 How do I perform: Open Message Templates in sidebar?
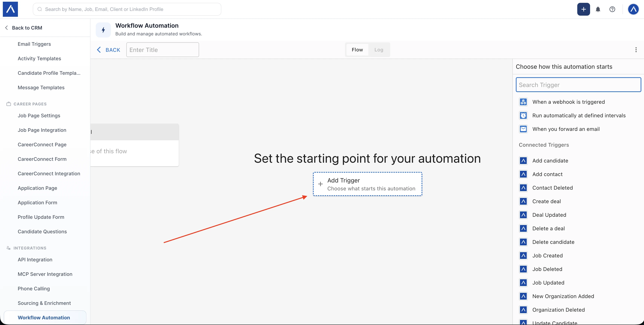click(x=41, y=87)
